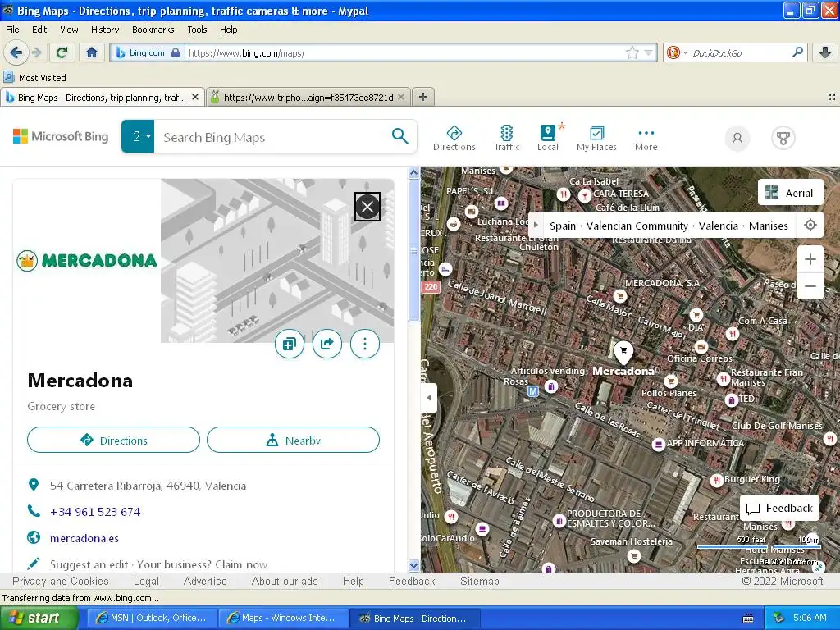Call the phone number +34 961 523 674
The height and width of the screenshot is (630, 840).
pyautogui.click(x=95, y=512)
